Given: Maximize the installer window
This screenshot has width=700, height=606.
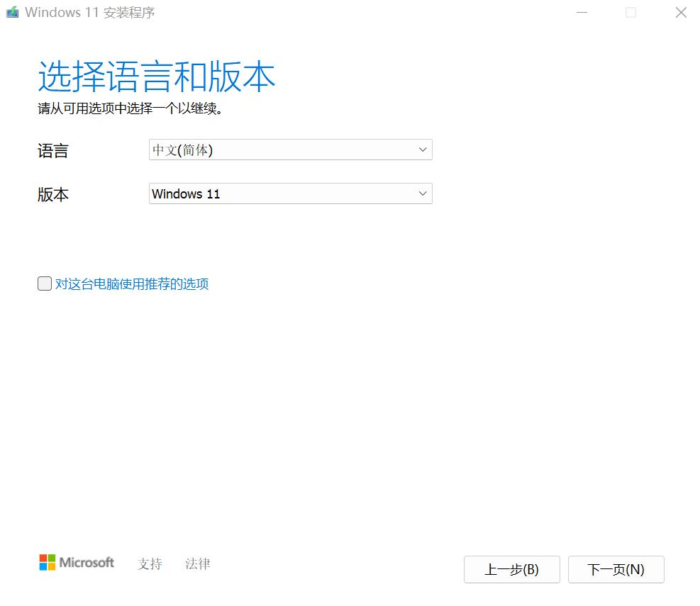Looking at the screenshot, I should [x=630, y=13].
